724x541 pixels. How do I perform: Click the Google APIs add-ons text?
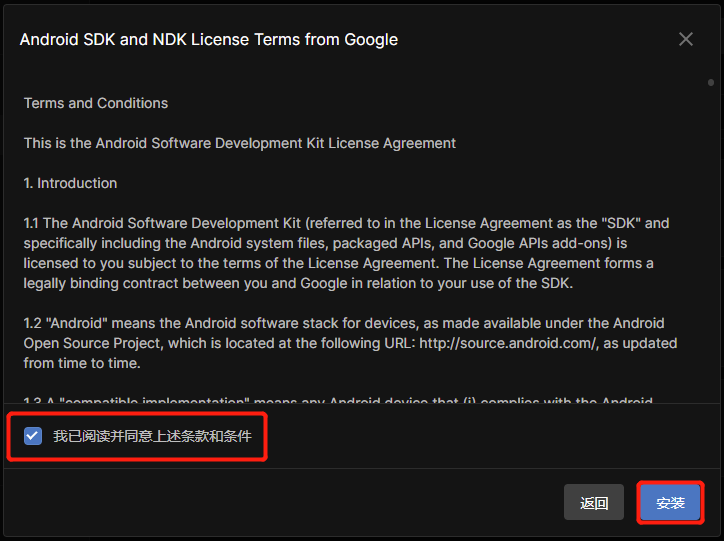pos(528,243)
